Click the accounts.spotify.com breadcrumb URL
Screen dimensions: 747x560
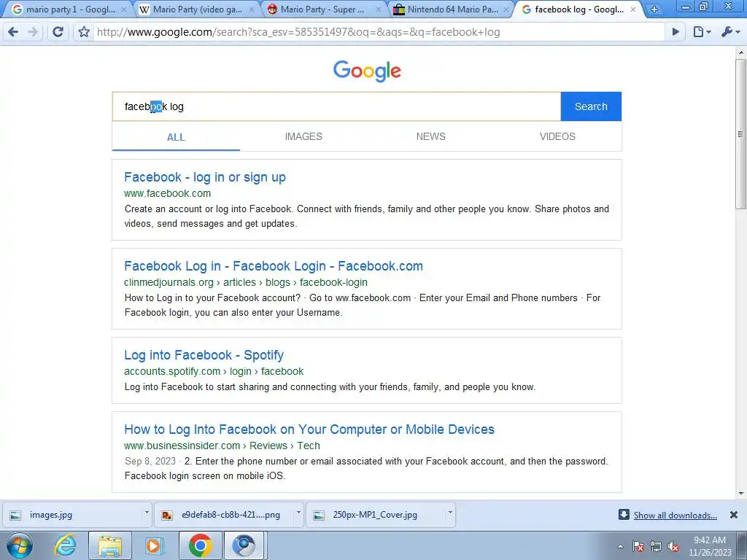pyautogui.click(x=214, y=371)
